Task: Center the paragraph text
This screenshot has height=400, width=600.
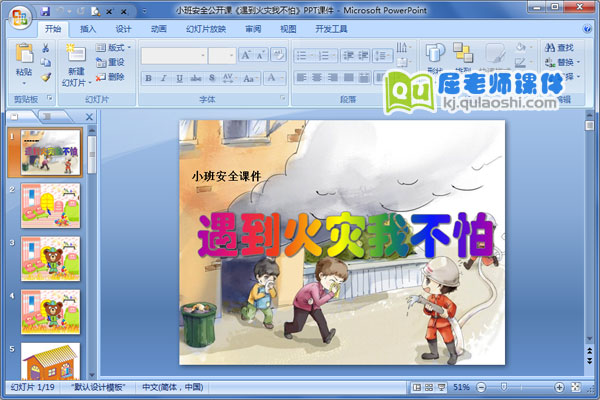Action: tap(317, 78)
